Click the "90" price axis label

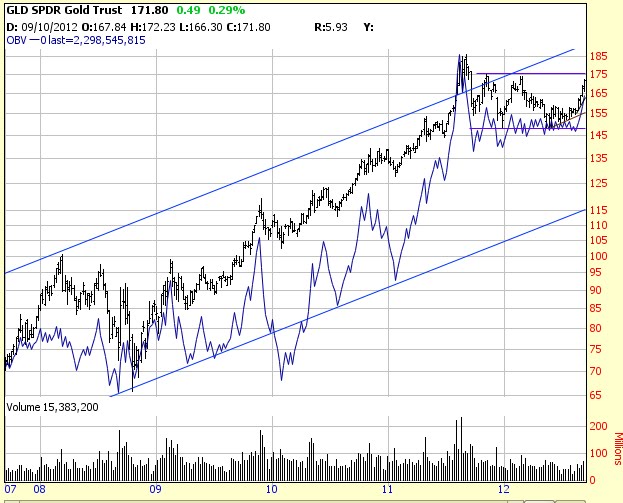click(x=595, y=290)
